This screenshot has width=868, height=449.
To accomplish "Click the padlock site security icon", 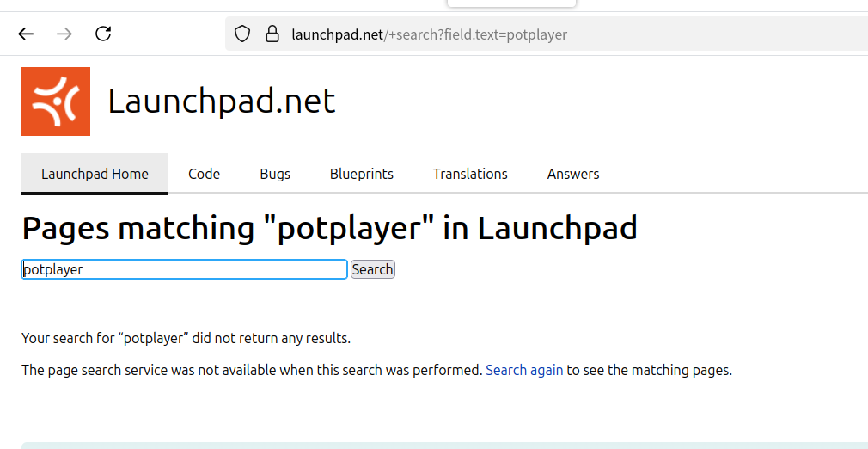I will click(272, 34).
